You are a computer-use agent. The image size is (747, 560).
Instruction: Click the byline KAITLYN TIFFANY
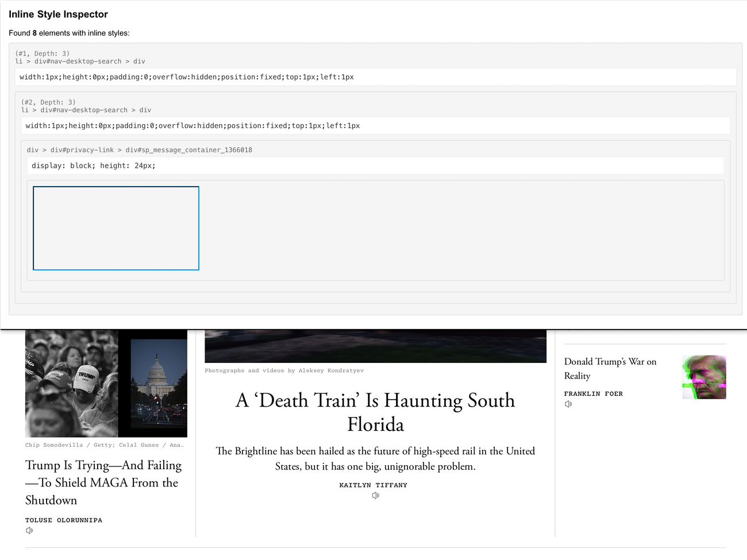373,485
